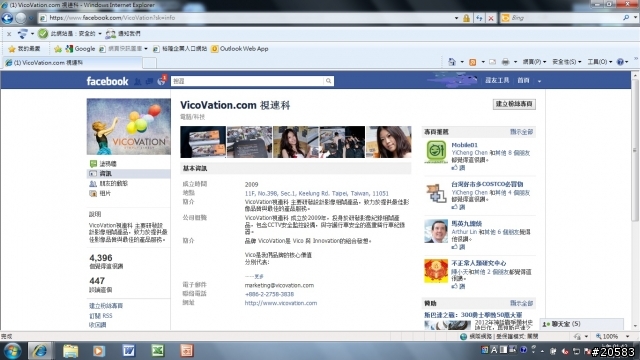Click the blue Help question mark icon

tap(620, 62)
